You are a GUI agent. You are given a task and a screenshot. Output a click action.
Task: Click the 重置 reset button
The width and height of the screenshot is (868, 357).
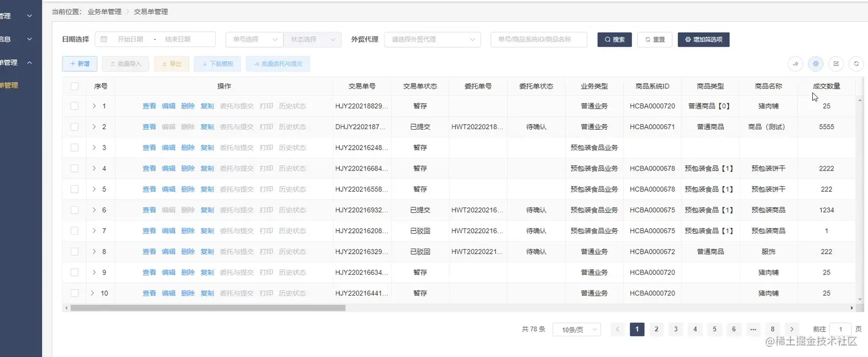tap(654, 40)
